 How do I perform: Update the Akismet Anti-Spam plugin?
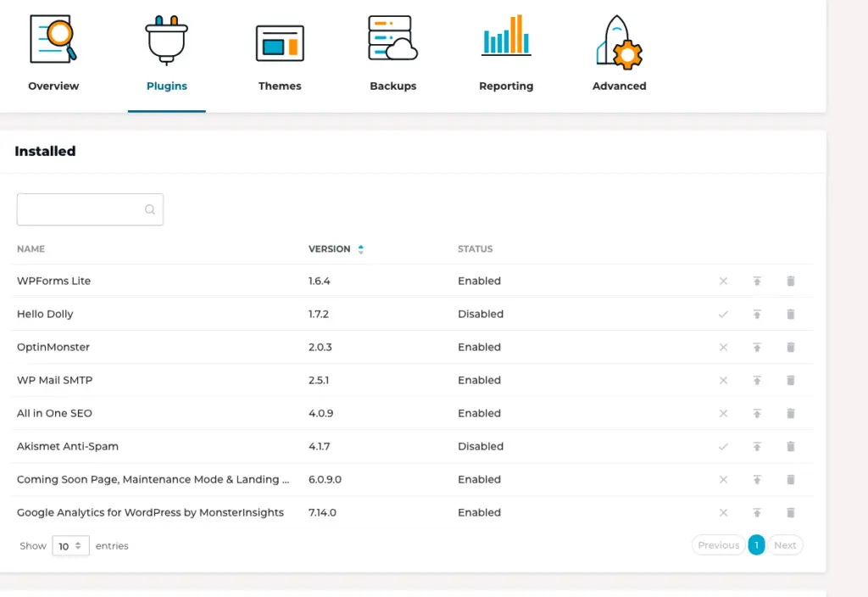tap(757, 446)
